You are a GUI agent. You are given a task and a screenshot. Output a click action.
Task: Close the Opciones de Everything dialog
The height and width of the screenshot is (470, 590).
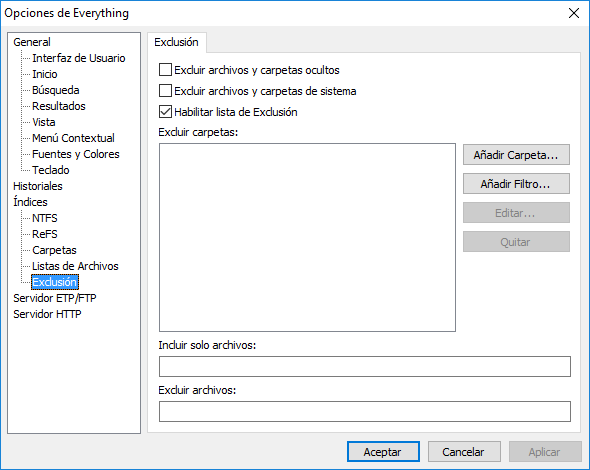pyautogui.click(x=574, y=13)
